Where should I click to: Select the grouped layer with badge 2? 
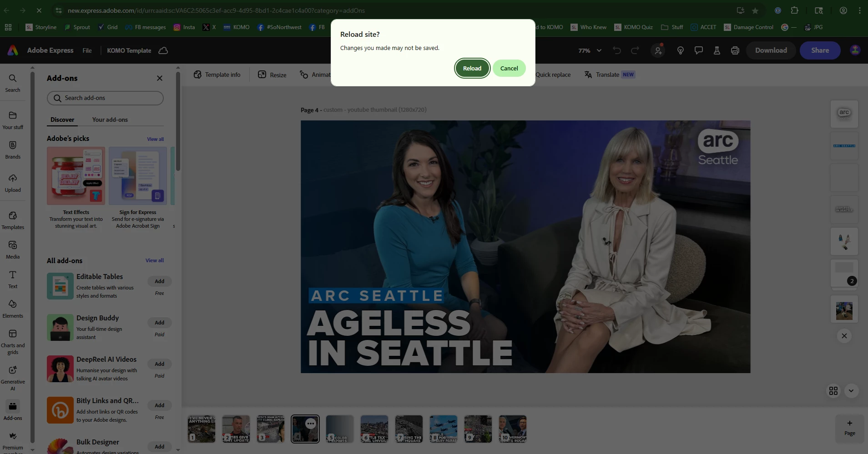tap(844, 273)
